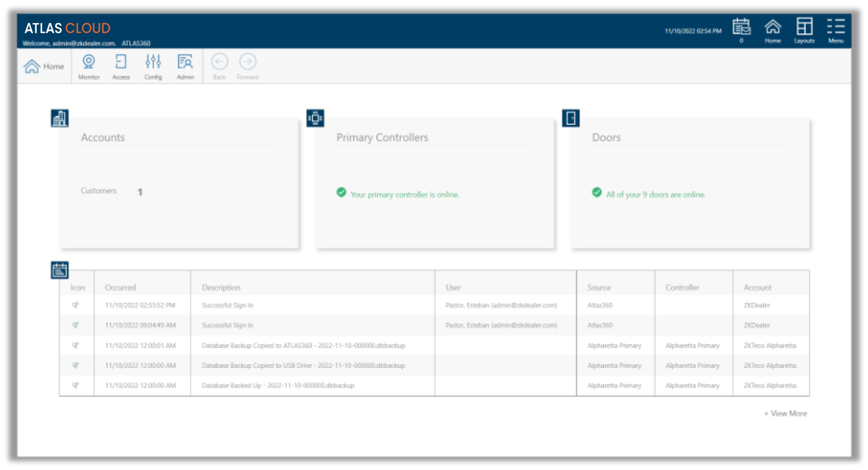The width and height of the screenshot is (868, 470).
Task: Open the Config section
Action: [x=153, y=66]
